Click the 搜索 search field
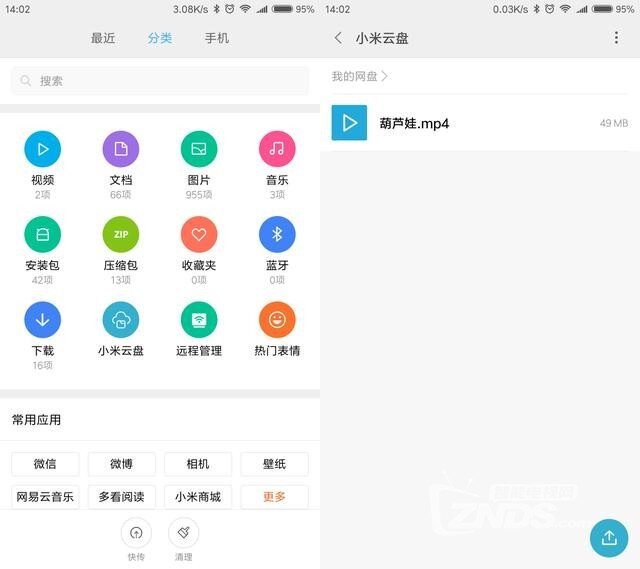Viewport: 640px width, 569px height. (x=160, y=81)
